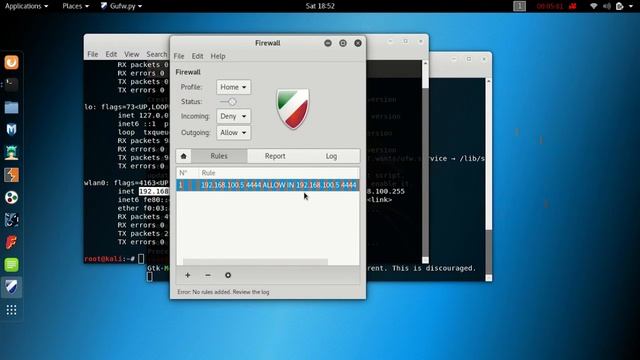The height and width of the screenshot is (360, 640).
Task: Click the volume speaker icon
Action: 607,6
